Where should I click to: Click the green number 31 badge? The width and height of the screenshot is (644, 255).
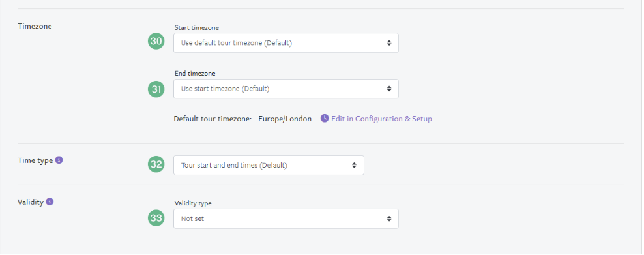[156, 89]
